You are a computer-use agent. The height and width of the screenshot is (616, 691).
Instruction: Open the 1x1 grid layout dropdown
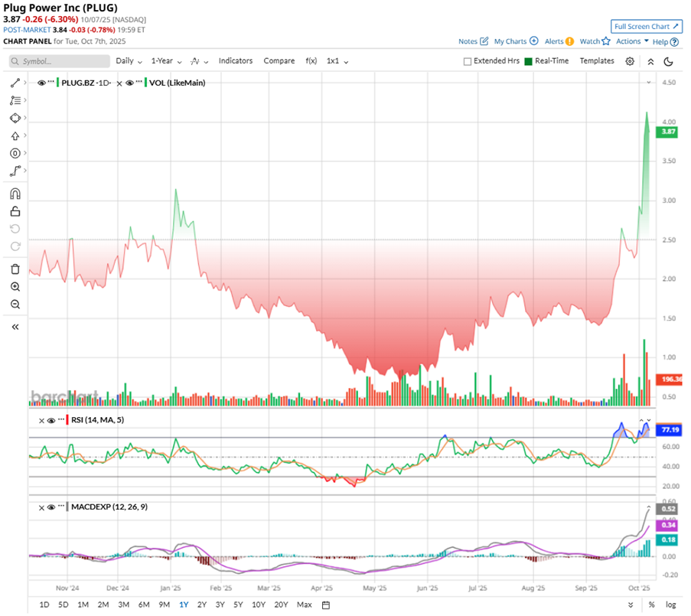337,60
